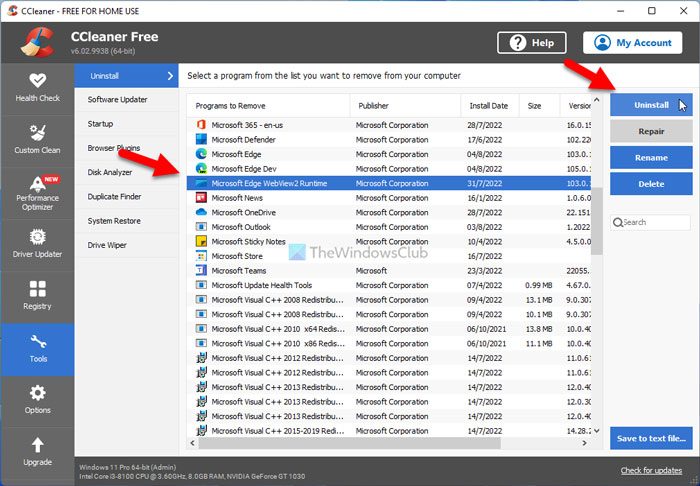Click the blue Uninstall button

[x=651, y=105]
